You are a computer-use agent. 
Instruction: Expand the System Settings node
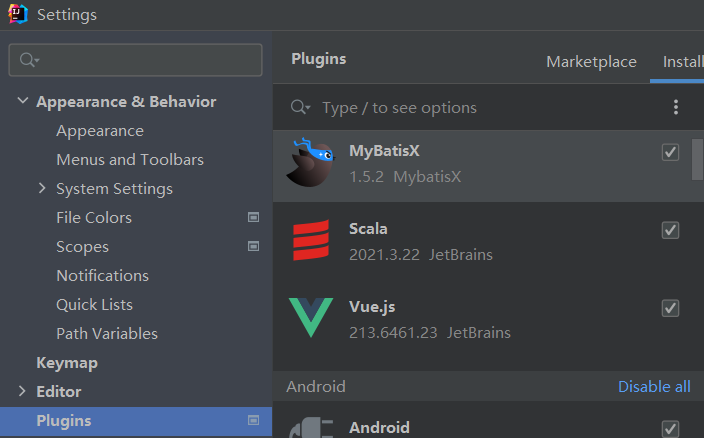pyautogui.click(x=42, y=188)
